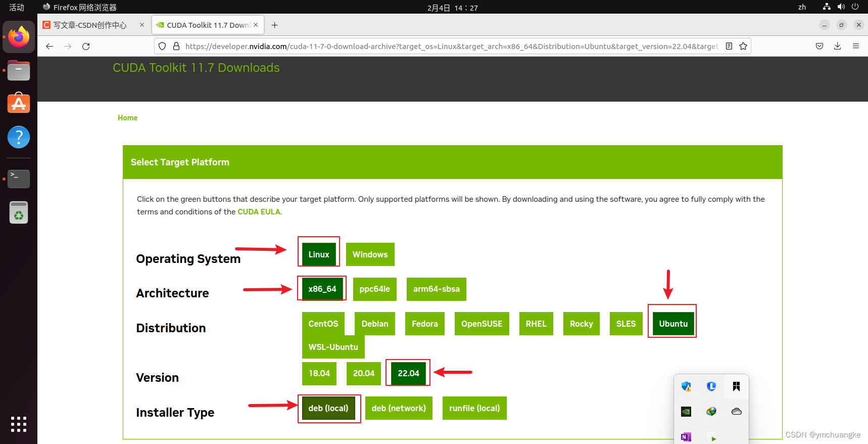This screenshot has height=444, width=868.
Task: Open volume control in top bar
Action: coord(841,7)
